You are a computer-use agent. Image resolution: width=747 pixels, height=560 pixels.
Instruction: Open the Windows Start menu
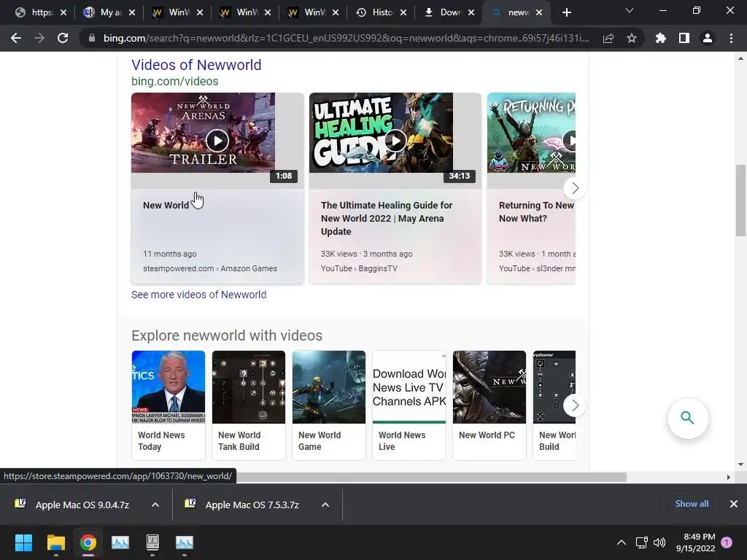click(x=23, y=542)
